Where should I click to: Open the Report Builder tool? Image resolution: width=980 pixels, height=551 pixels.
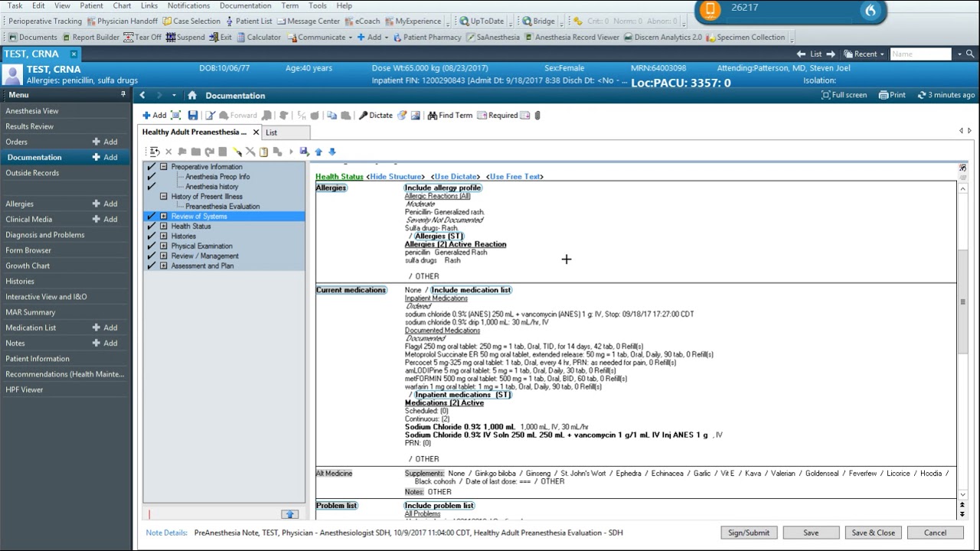pyautogui.click(x=90, y=37)
